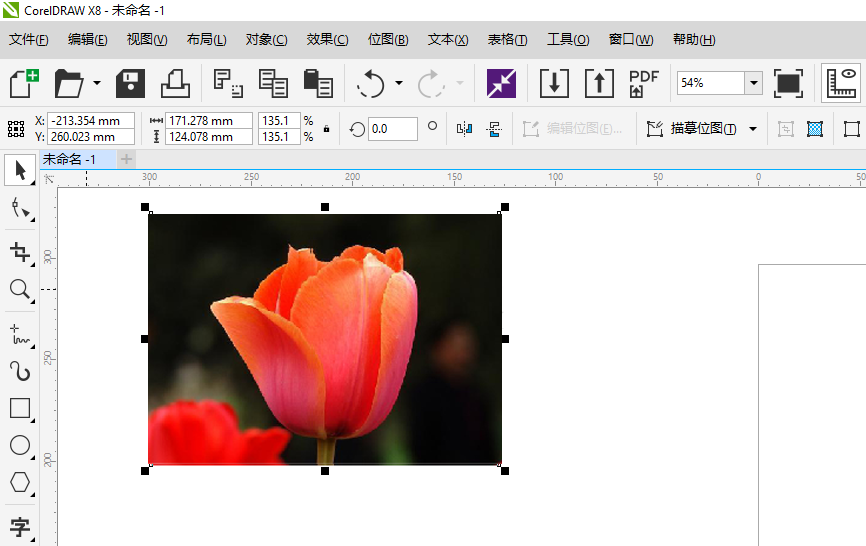
Task: Open the zoom level 54% dropdown
Action: click(x=753, y=83)
